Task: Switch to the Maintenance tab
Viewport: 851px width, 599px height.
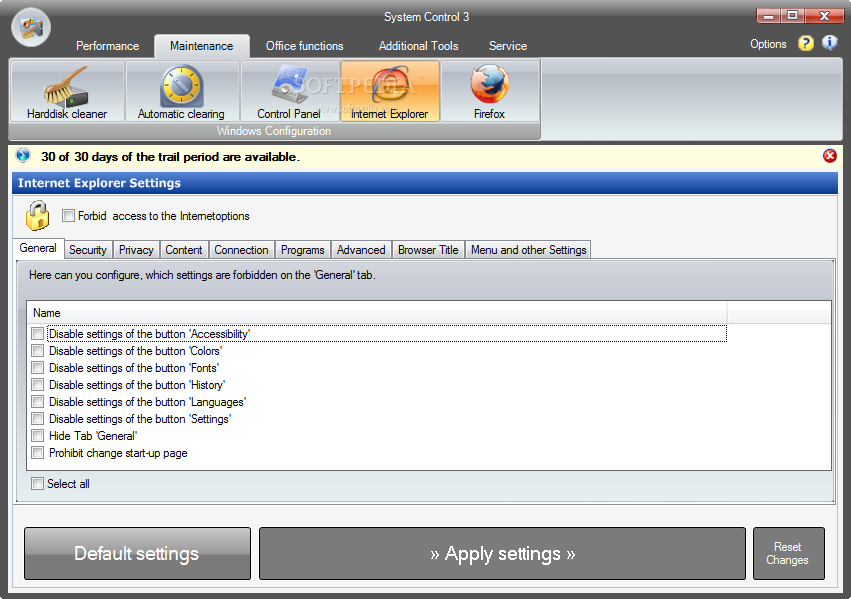Action: [201, 46]
